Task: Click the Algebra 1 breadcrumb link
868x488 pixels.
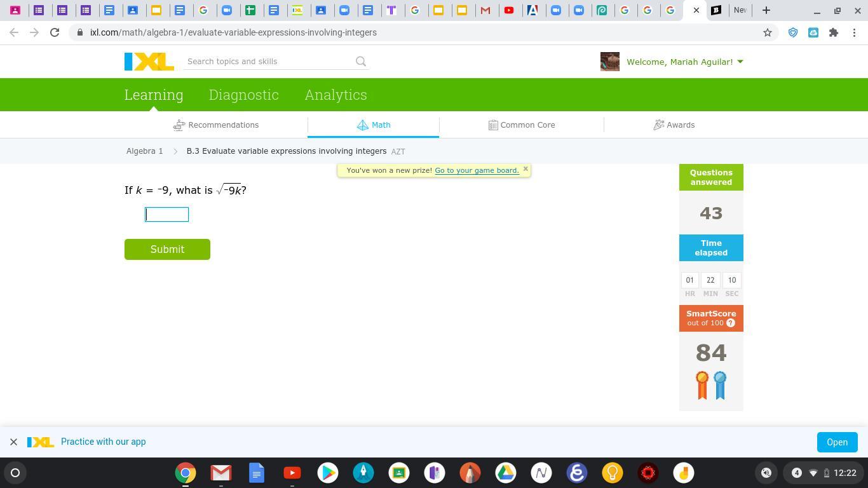Action: (x=144, y=151)
